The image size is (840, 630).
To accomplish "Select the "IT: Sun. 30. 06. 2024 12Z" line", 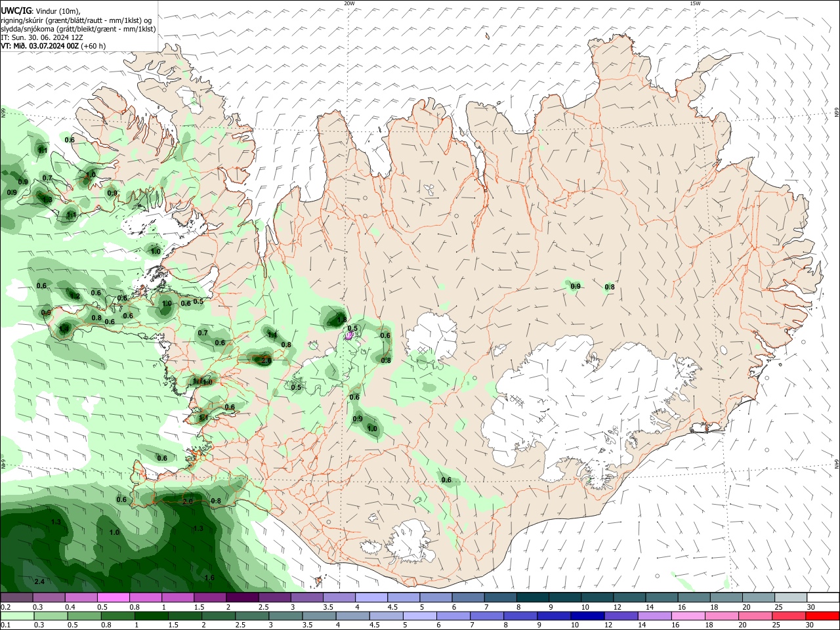I will point(42,37).
